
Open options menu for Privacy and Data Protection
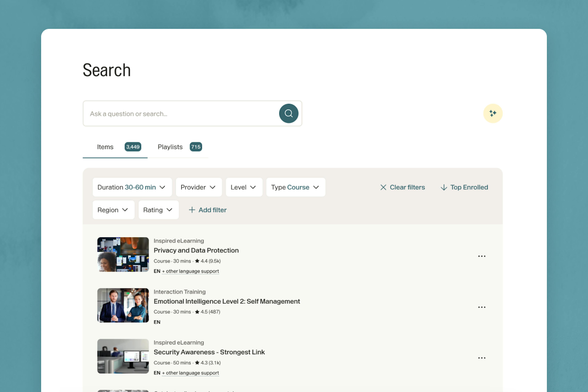[481, 256]
